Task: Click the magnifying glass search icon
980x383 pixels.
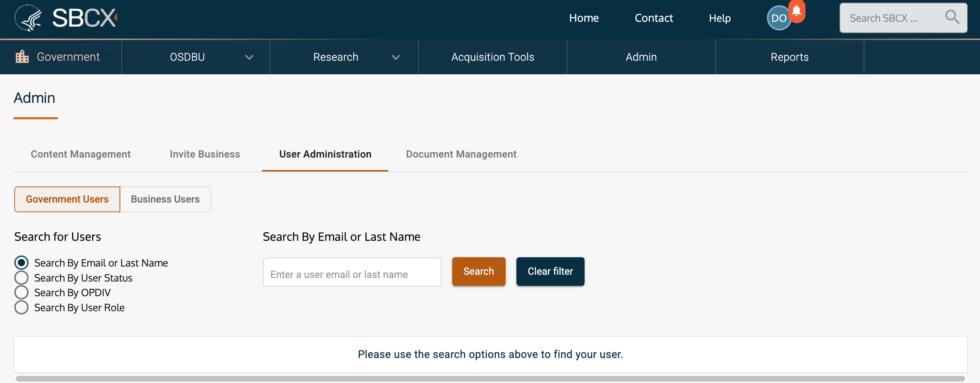Action: 952,17
